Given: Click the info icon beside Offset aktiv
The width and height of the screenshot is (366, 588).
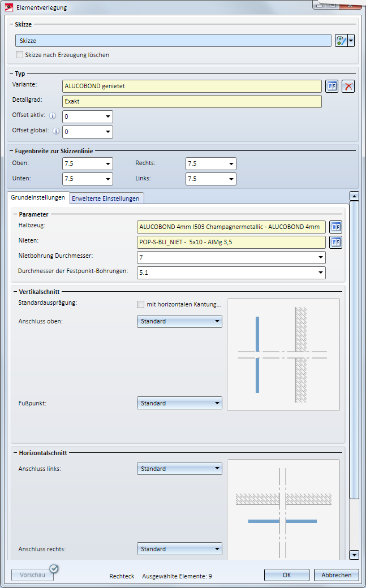Looking at the screenshot, I should 53,115.
